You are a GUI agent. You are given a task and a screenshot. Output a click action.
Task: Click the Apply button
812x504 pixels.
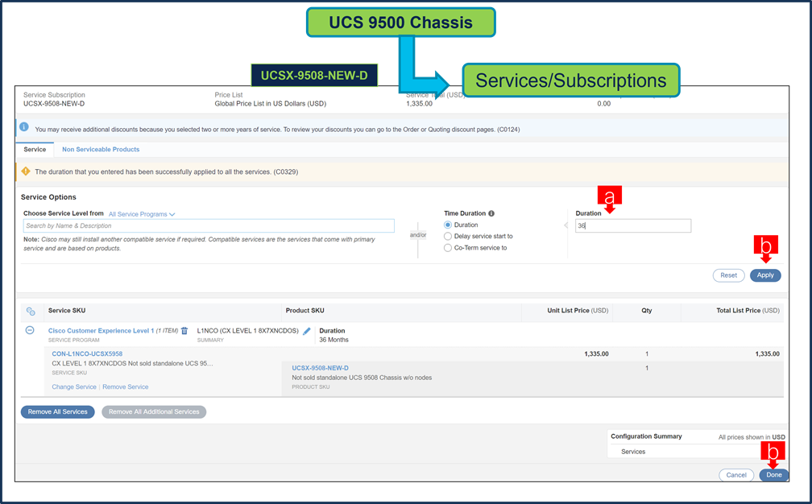point(765,275)
